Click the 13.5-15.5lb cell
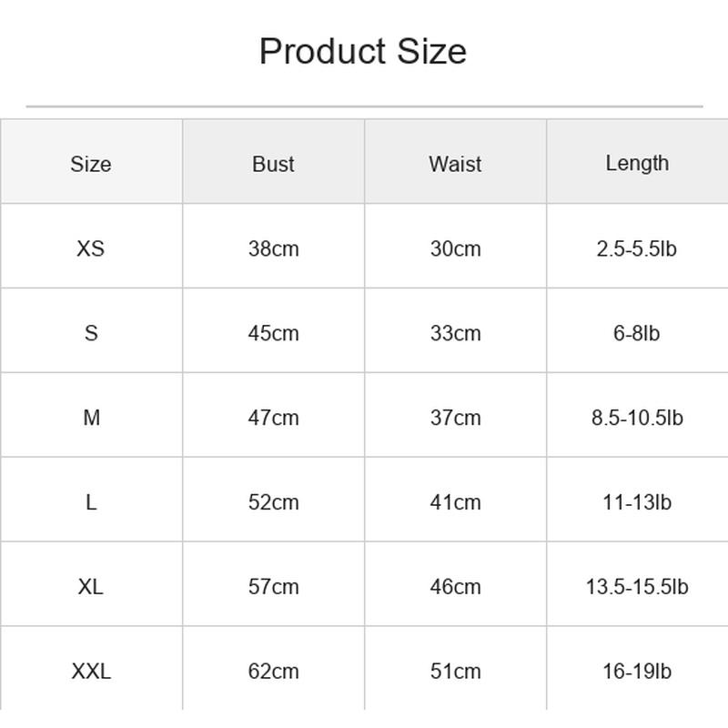Screen dimensions: 728x728 pos(638,584)
